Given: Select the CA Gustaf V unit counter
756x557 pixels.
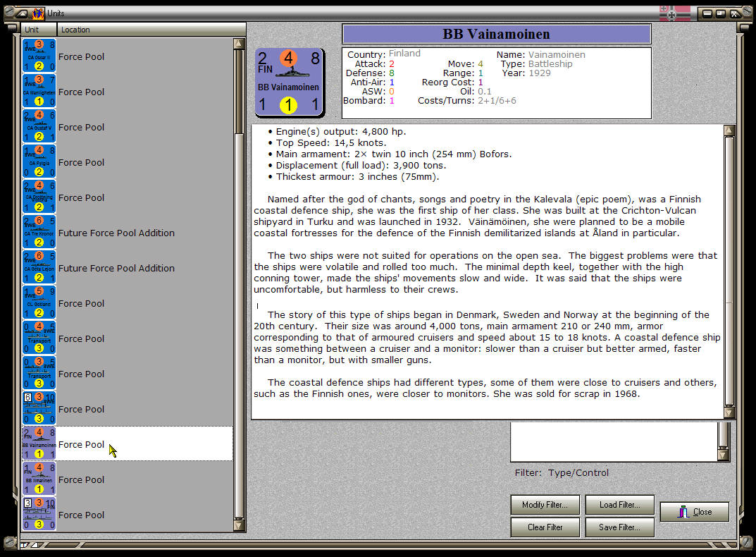Looking at the screenshot, I should click(39, 126).
